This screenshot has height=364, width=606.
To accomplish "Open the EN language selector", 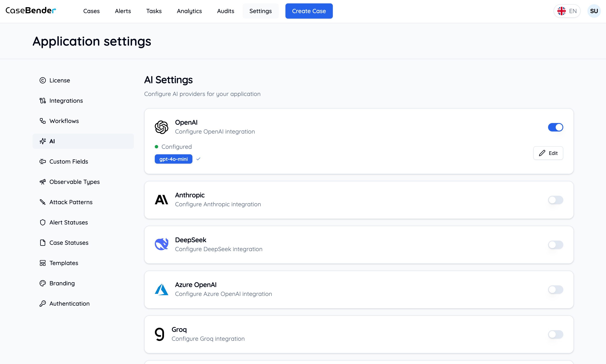I will tap(567, 11).
